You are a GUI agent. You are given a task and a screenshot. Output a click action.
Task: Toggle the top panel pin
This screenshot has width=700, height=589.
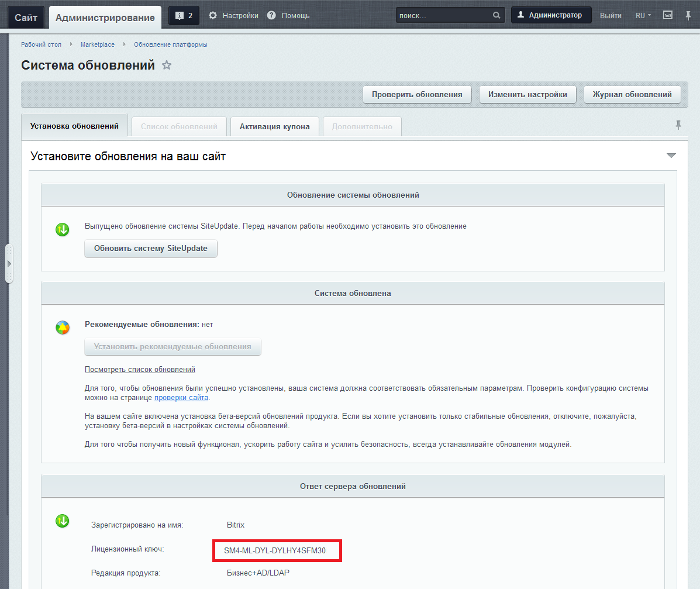tap(688, 15)
